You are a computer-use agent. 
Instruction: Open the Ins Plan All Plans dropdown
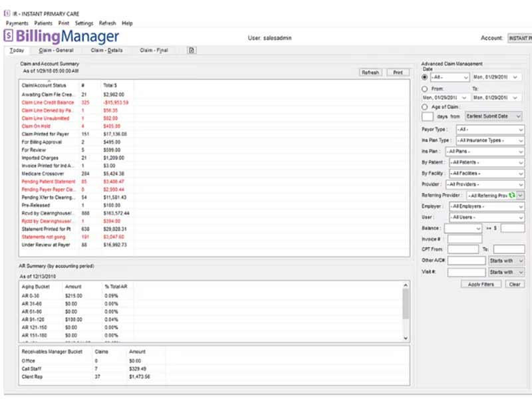pos(485,152)
